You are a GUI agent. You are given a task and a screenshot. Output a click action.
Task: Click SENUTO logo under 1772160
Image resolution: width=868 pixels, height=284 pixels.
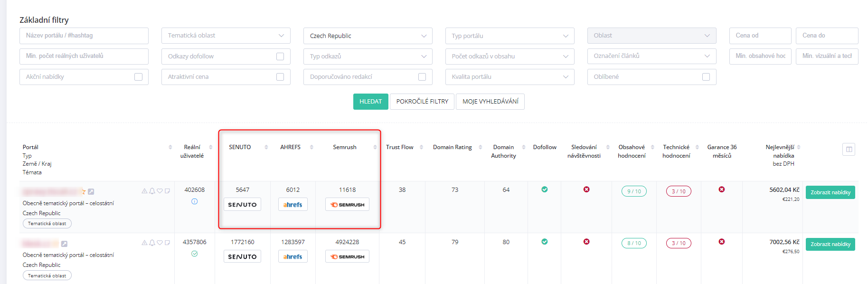(x=242, y=256)
